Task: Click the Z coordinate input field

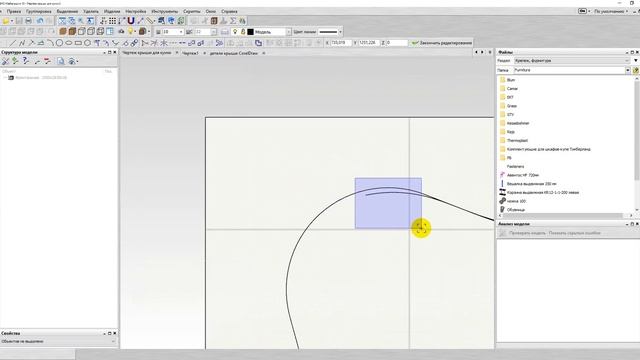Action: (396, 43)
